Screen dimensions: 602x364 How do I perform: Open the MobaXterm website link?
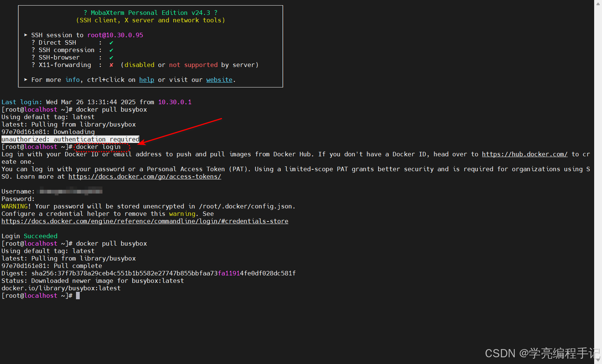click(x=219, y=80)
